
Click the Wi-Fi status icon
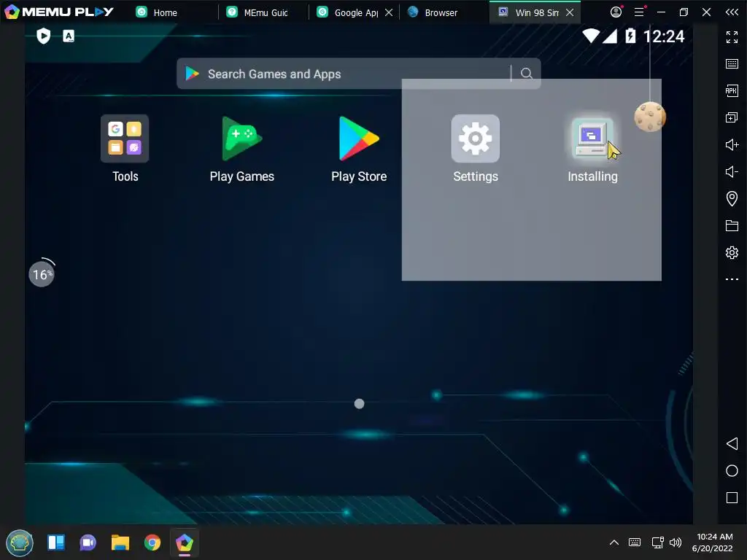591,36
